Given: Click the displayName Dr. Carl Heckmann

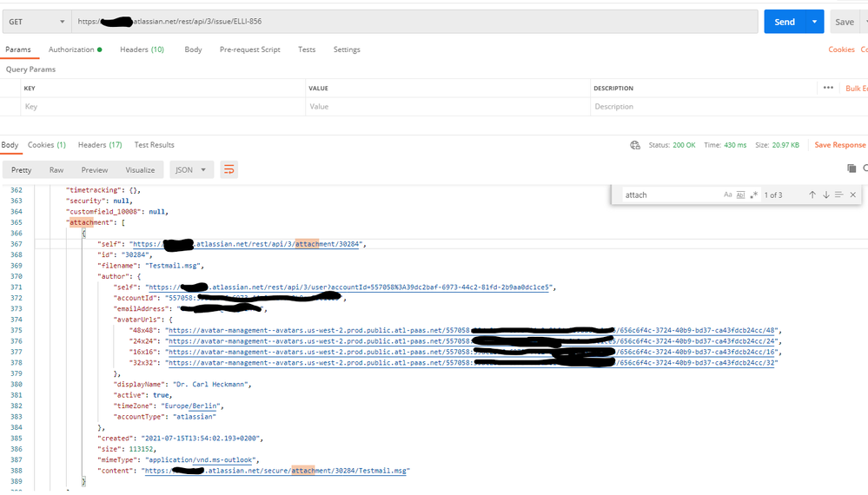Looking at the screenshot, I should point(211,385).
